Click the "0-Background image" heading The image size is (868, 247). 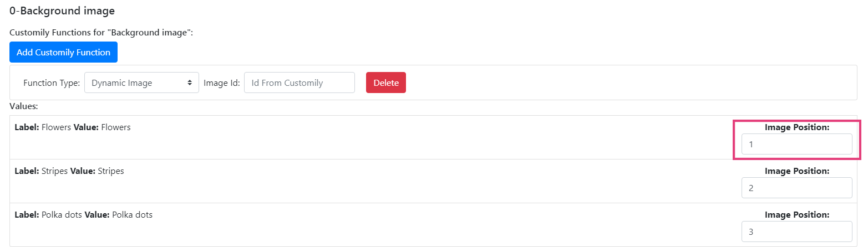pyautogui.click(x=62, y=10)
